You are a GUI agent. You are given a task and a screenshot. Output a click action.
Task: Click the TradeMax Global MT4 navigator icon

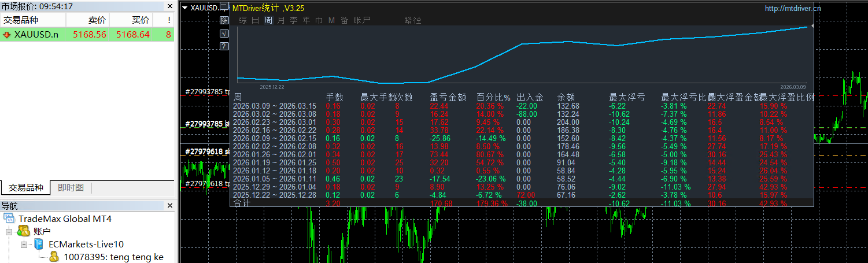pos(9,219)
